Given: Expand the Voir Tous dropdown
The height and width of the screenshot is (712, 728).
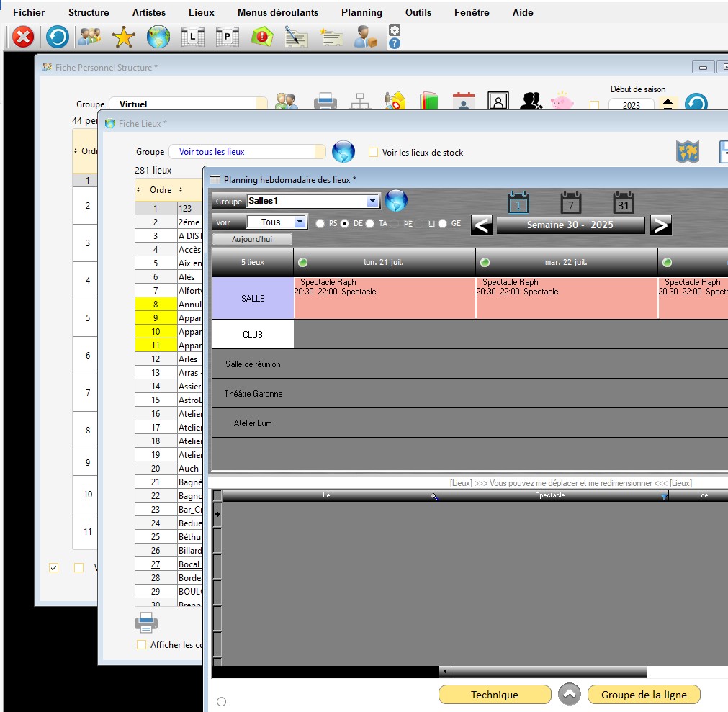Looking at the screenshot, I should click(x=300, y=222).
